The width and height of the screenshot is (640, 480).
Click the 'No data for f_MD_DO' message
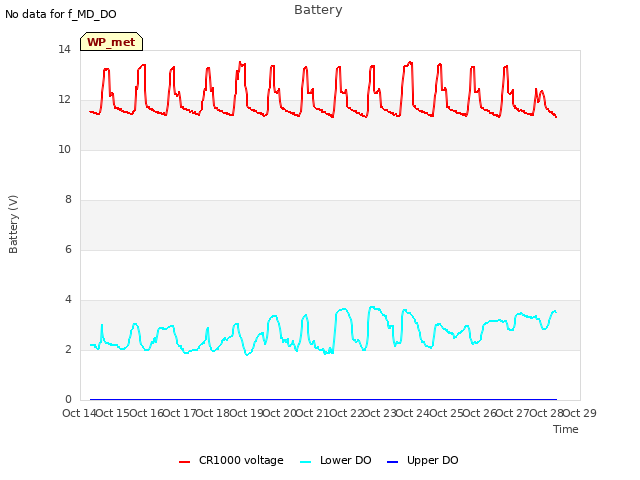(x=61, y=14)
